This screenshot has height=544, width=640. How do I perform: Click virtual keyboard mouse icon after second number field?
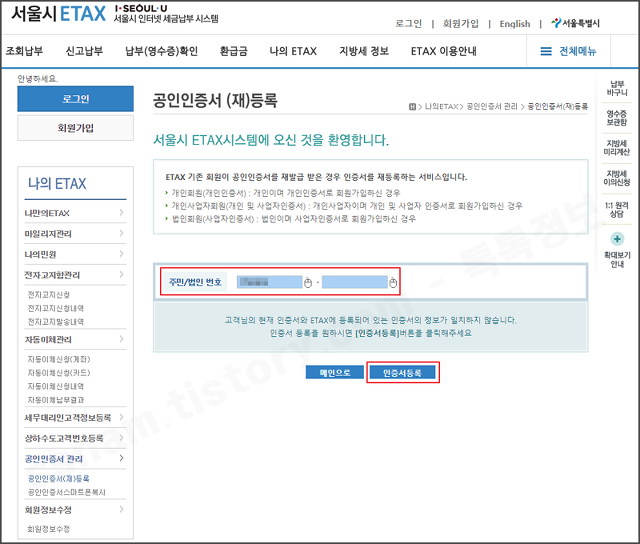pyautogui.click(x=393, y=282)
